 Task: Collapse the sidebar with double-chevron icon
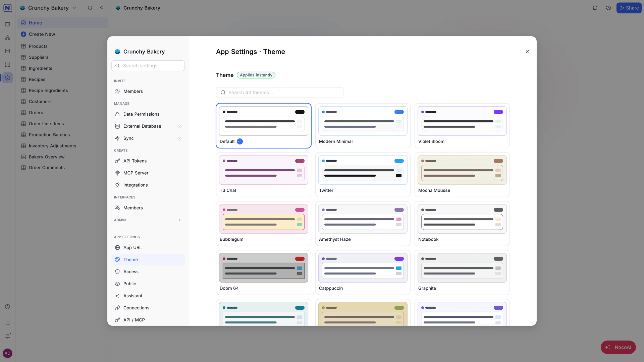pyautogui.click(x=102, y=8)
